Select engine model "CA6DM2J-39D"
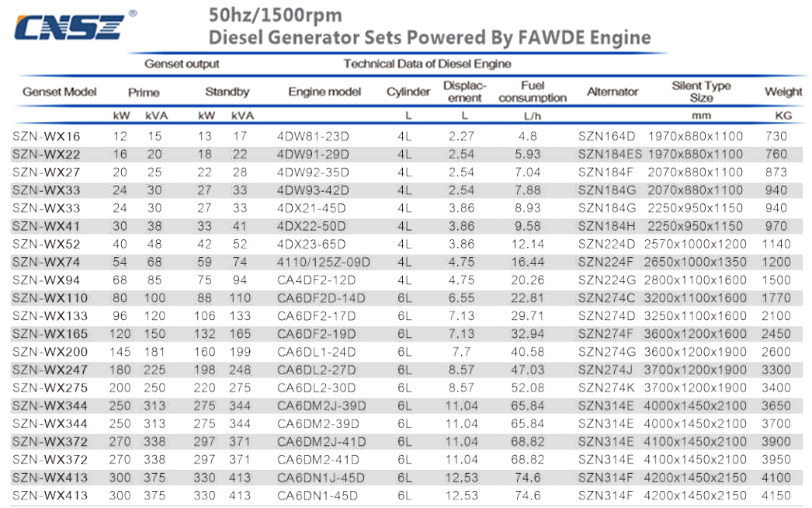This screenshot has width=812, height=508. pos(321,406)
